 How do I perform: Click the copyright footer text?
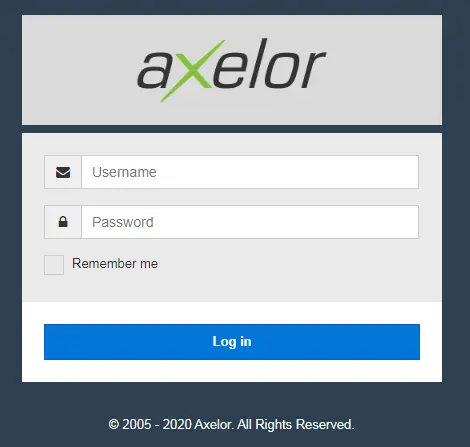click(231, 425)
